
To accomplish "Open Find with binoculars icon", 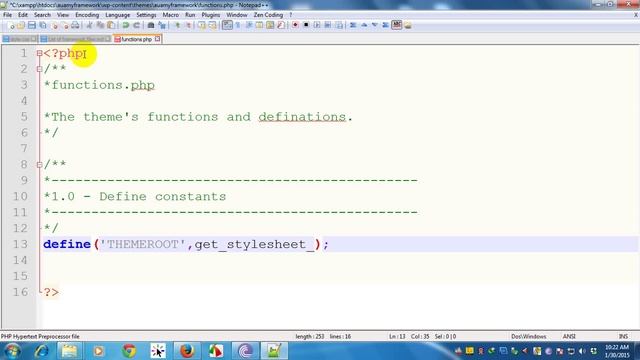I will click(x=151, y=25).
